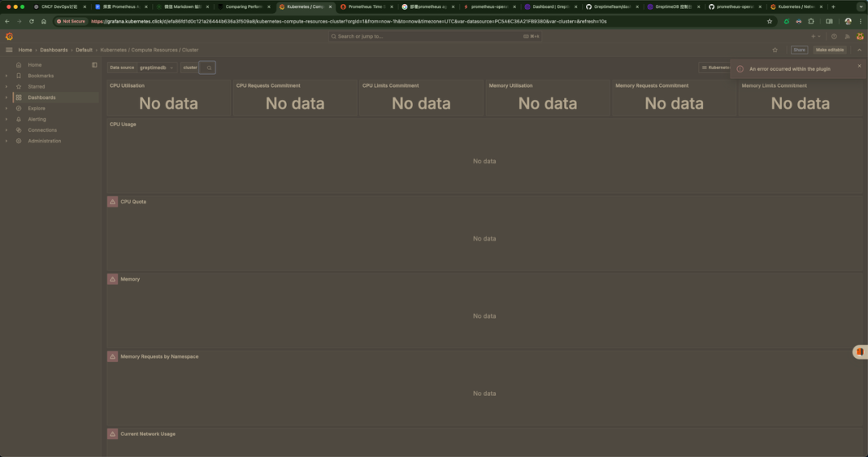Expand the Bookmarks sidebar section
Screen dimensions: 868x457
tap(6, 76)
